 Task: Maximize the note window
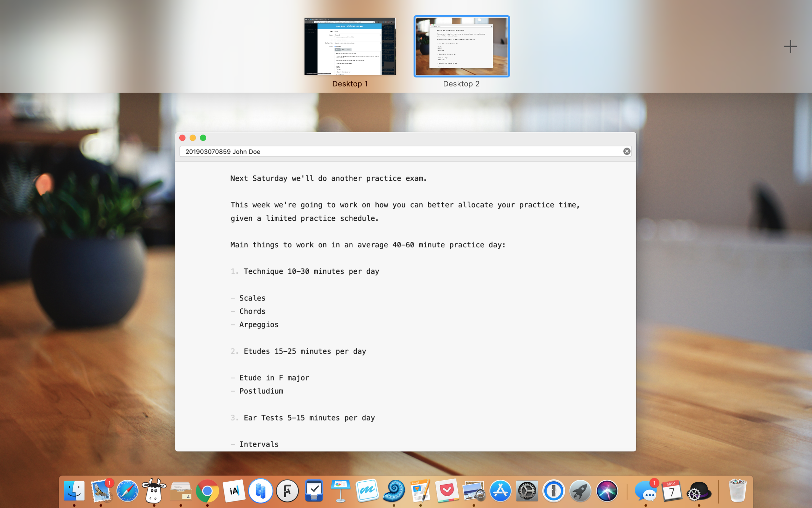point(203,138)
